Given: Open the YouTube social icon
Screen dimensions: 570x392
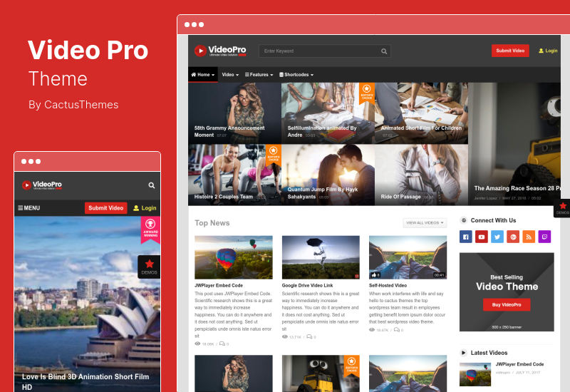Looking at the screenshot, I should pos(482,237).
